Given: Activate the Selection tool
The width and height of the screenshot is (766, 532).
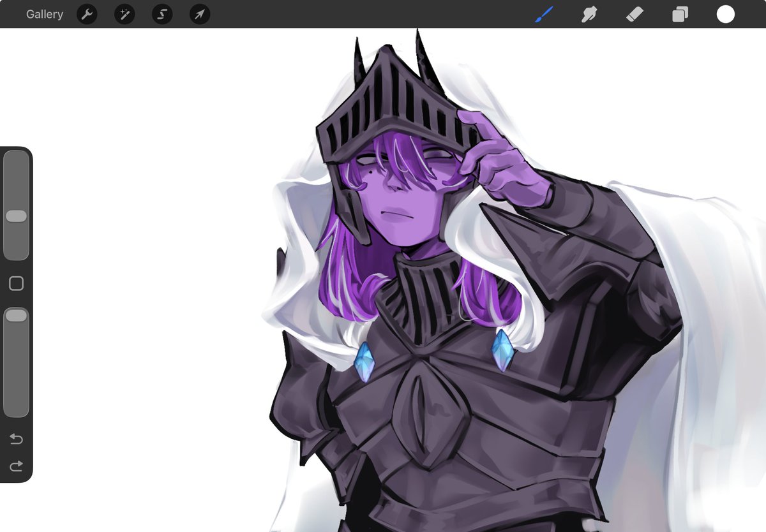Looking at the screenshot, I should click(x=162, y=14).
